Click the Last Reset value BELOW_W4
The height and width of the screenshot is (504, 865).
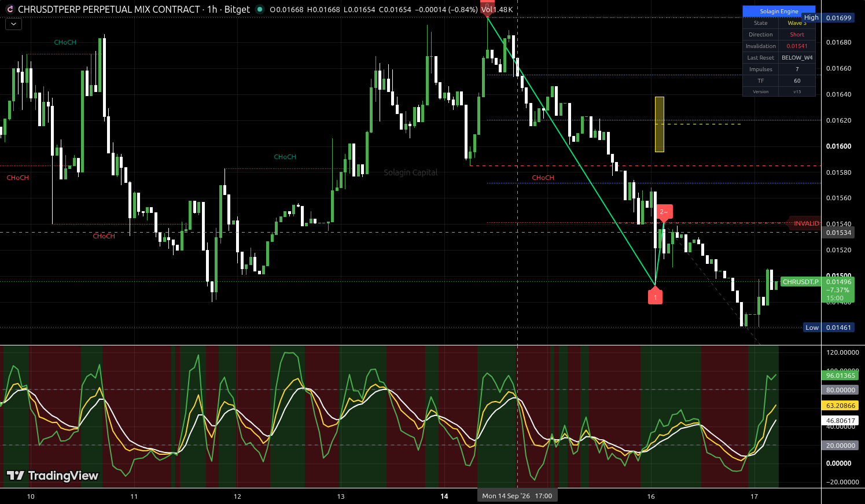(797, 58)
